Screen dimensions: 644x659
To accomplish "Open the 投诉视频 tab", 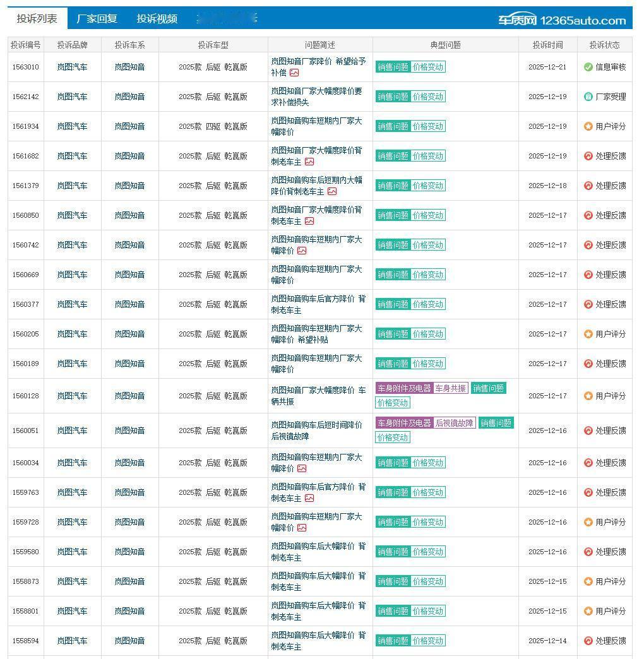I will pyautogui.click(x=157, y=18).
